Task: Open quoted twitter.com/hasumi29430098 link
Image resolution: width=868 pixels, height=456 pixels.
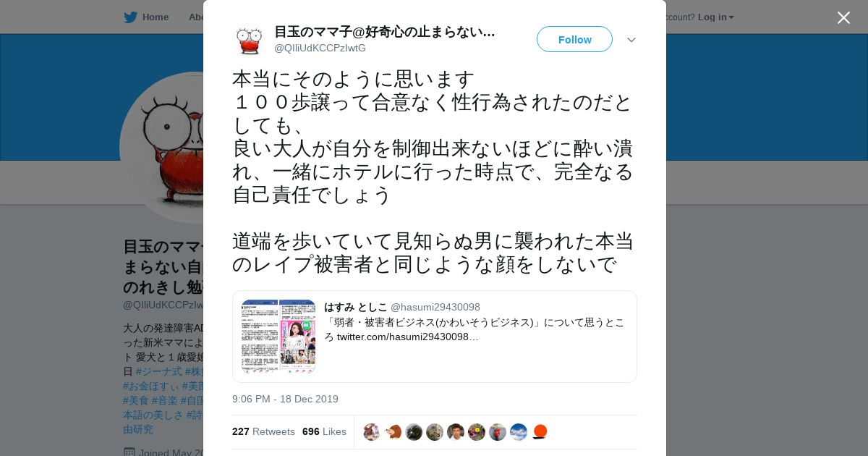Action: [407, 337]
